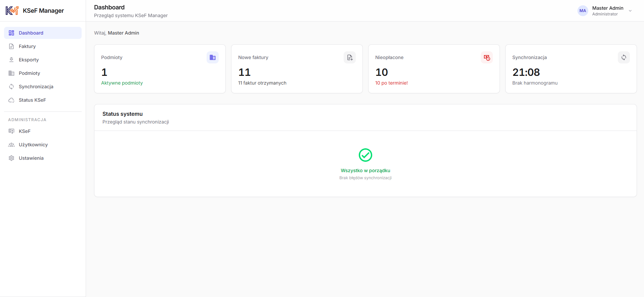The image size is (644, 297).
Task: Click the KSeF Manager logo icon
Action: (12, 11)
